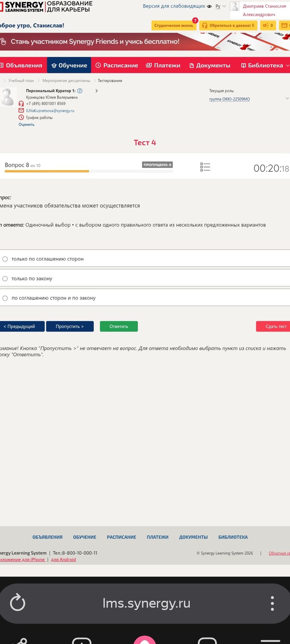Click the 'Пропущено: 0' badge
The height and width of the screenshot is (644, 290).
click(157, 165)
